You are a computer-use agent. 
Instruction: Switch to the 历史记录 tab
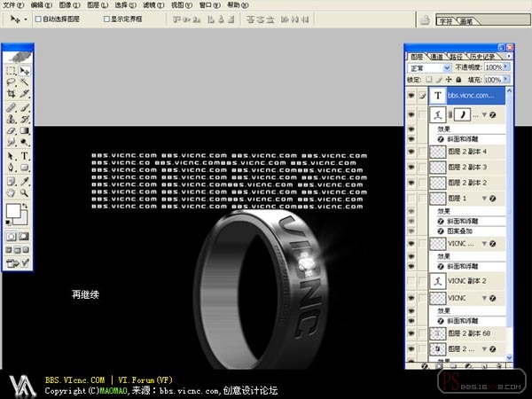click(x=482, y=57)
